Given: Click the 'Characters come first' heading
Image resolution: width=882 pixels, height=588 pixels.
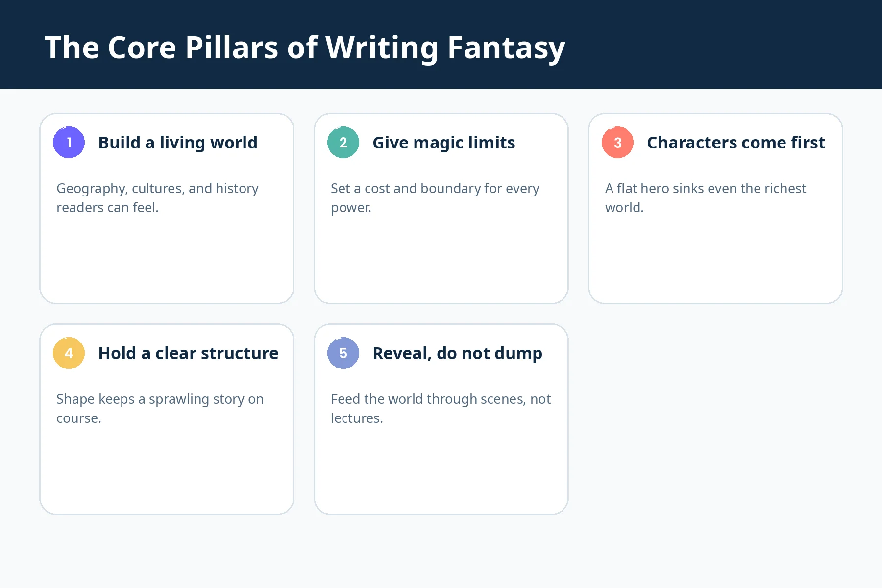Looking at the screenshot, I should click(736, 143).
